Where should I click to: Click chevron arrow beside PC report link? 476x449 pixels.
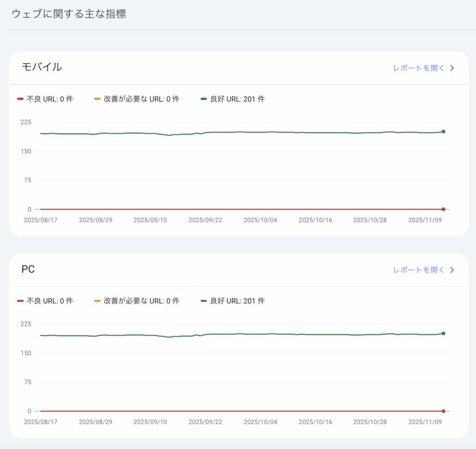tap(452, 270)
